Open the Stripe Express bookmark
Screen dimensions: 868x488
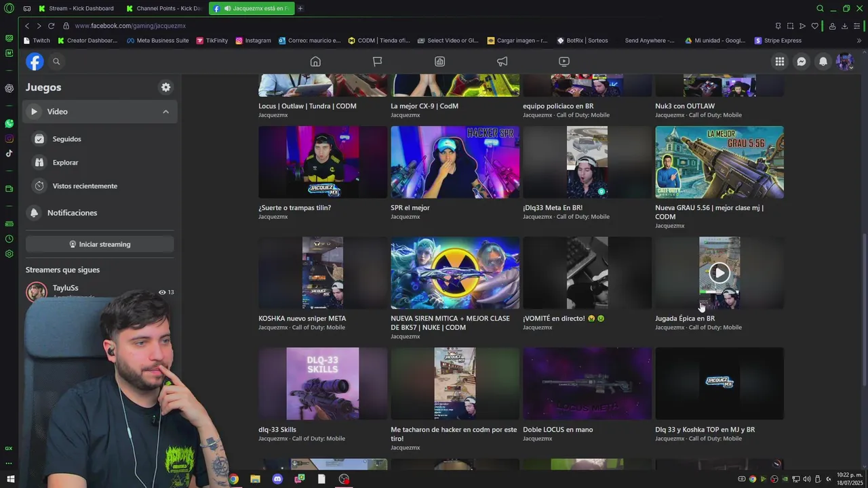pyautogui.click(x=778, y=41)
